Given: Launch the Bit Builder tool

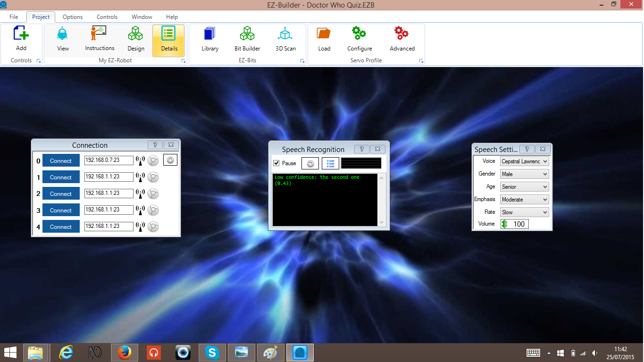Looking at the screenshot, I should point(247,34).
